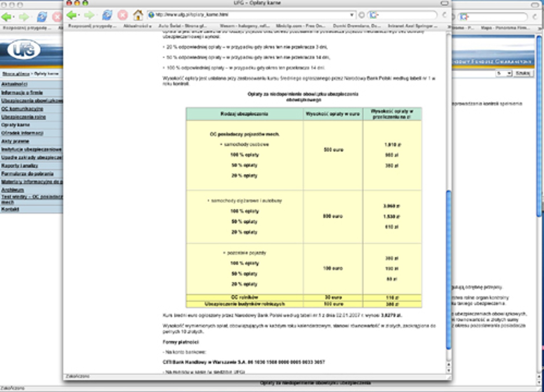
Task: Click the front window's vertical scrollbar thumb
Action: (449, 269)
